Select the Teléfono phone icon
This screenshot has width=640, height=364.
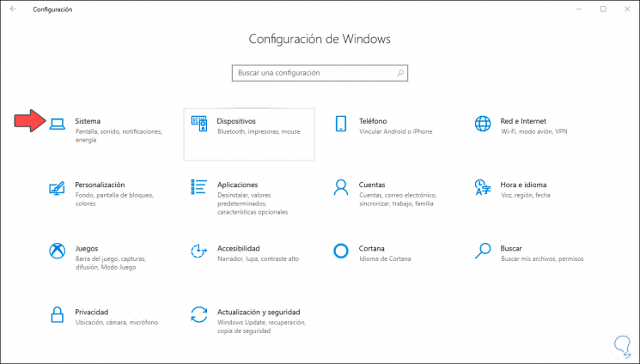point(341,124)
